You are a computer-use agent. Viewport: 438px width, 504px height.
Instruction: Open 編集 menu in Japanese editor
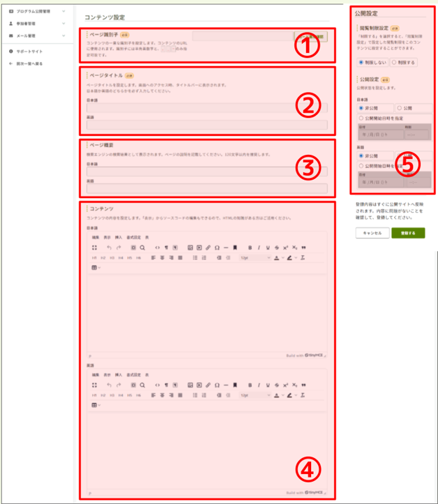click(x=96, y=237)
